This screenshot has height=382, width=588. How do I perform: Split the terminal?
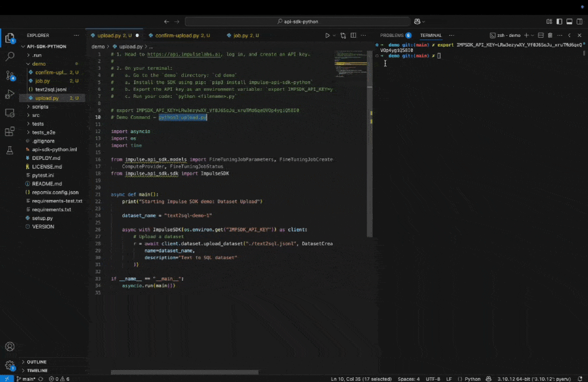pyautogui.click(x=541, y=35)
